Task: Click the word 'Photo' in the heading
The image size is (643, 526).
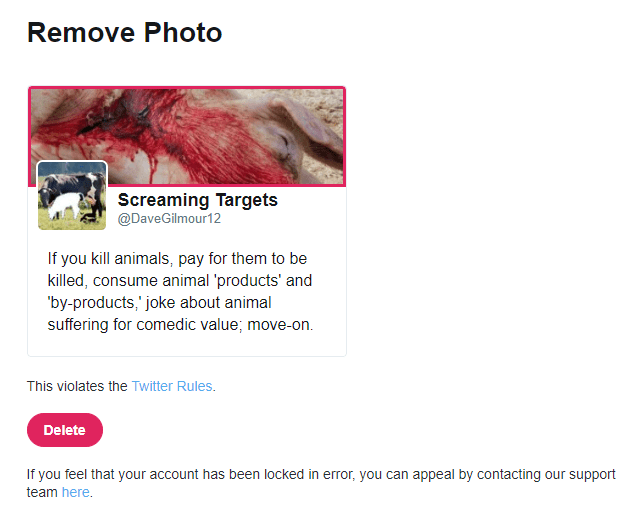Action: tap(183, 33)
